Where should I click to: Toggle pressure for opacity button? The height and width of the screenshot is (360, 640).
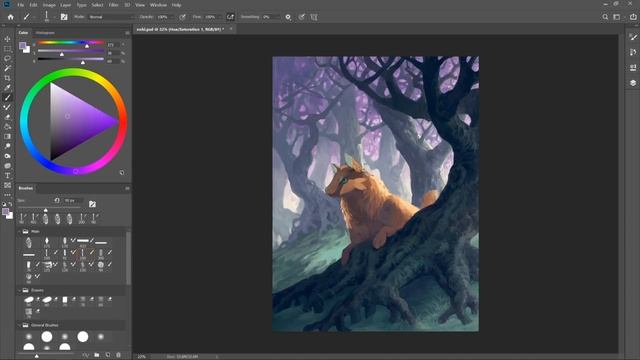click(x=182, y=17)
